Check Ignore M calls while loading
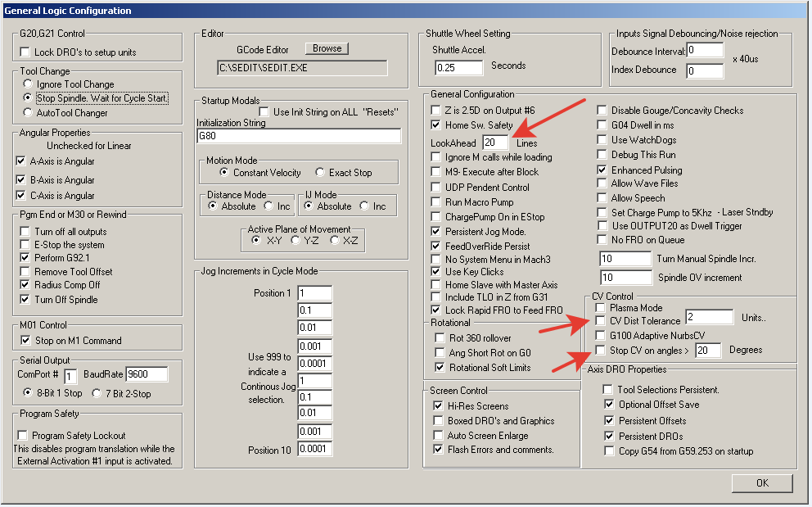 coord(435,156)
